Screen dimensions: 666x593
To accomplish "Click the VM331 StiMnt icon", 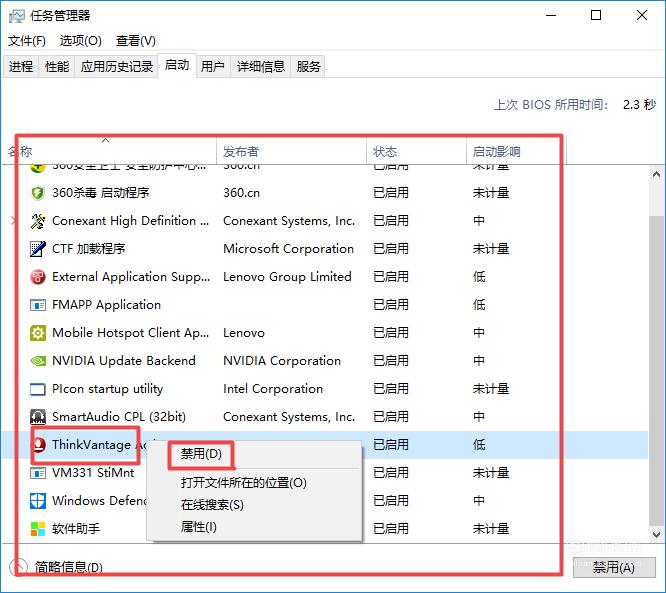I will pos(38,473).
